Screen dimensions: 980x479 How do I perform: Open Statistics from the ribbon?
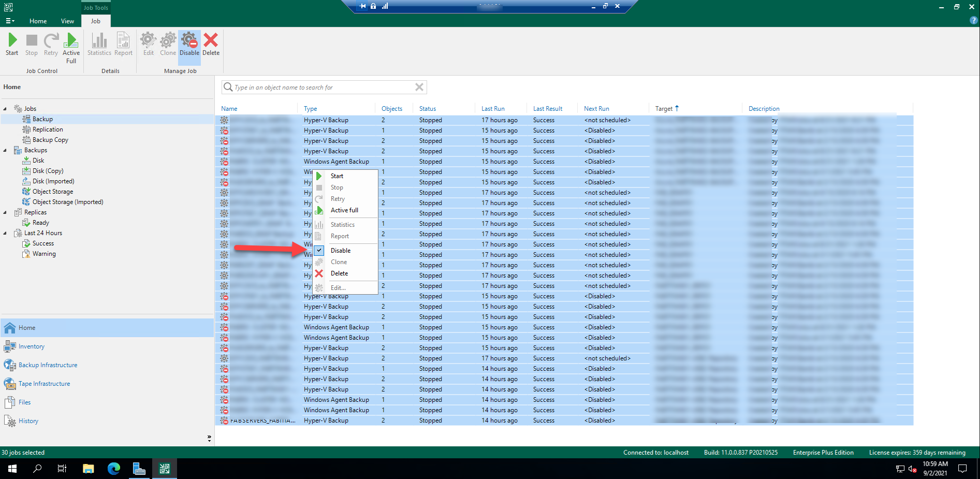(x=99, y=44)
